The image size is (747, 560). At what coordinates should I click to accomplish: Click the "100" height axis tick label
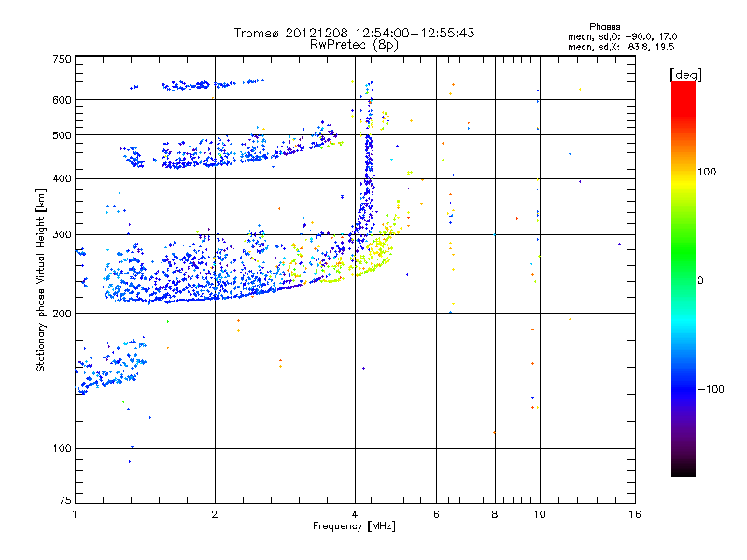tap(62, 449)
